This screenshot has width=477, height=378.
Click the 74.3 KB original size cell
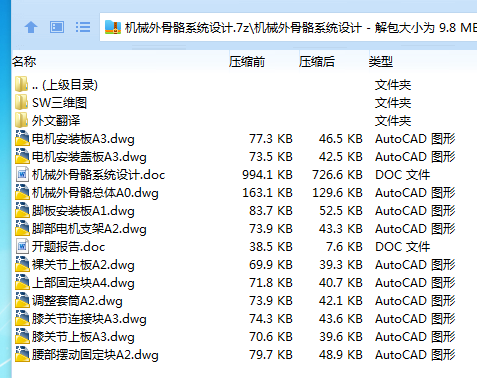click(x=271, y=319)
